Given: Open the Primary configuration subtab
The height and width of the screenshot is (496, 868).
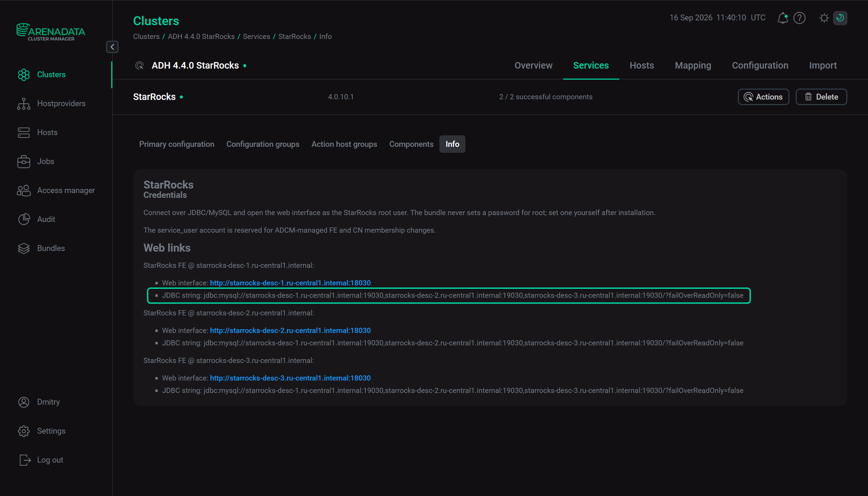Looking at the screenshot, I should [177, 144].
